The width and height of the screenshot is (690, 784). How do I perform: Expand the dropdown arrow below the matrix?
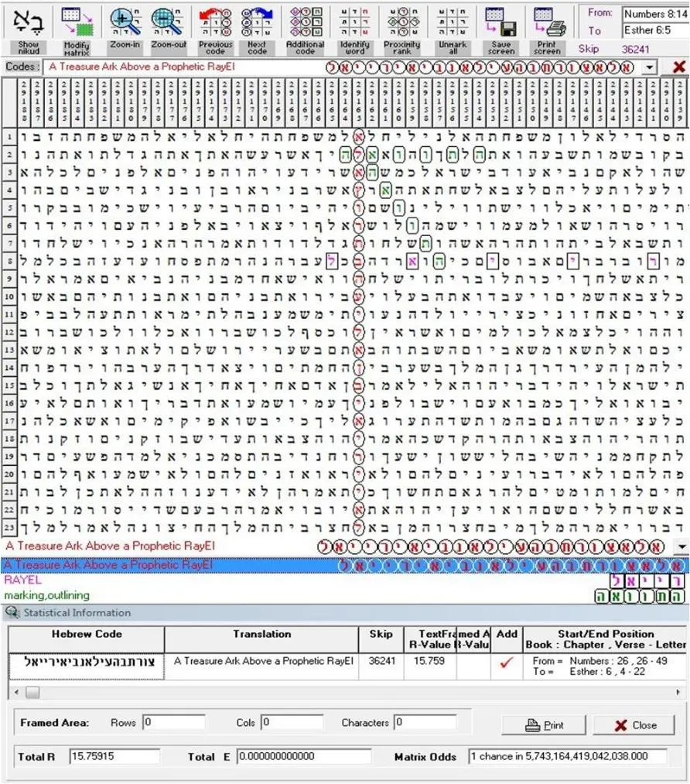pos(682,546)
